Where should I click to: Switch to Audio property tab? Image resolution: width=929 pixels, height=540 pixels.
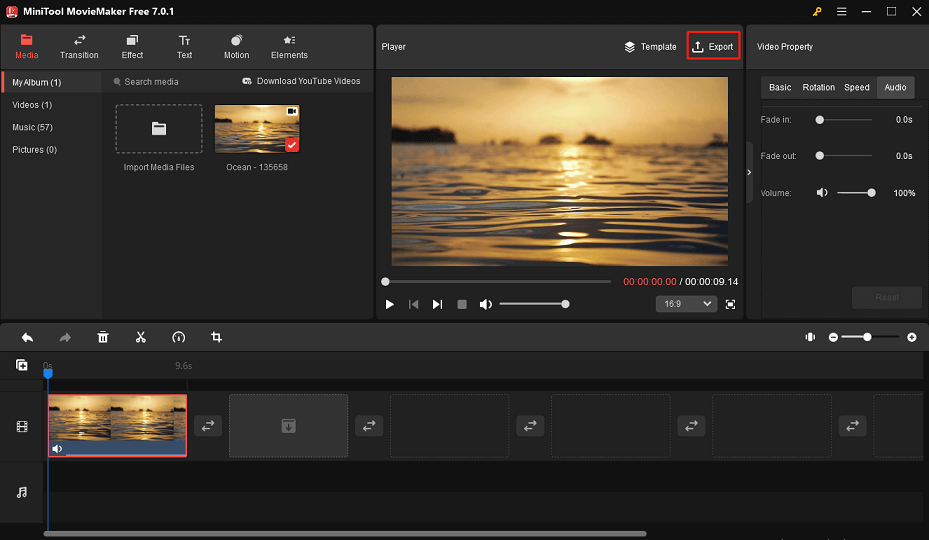pyautogui.click(x=895, y=87)
